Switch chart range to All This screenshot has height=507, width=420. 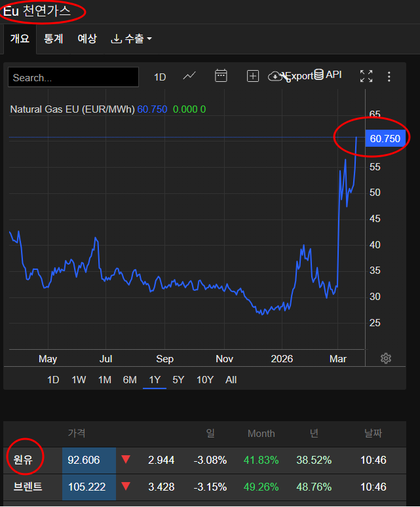point(231,380)
